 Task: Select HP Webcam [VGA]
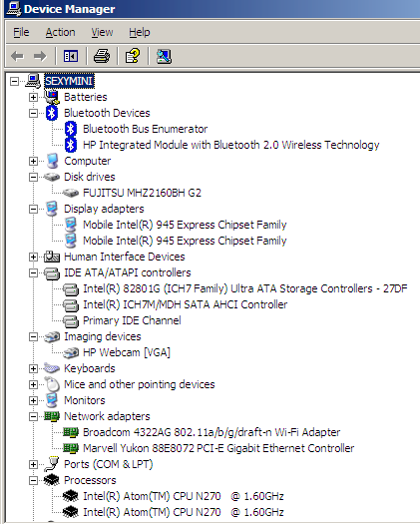coord(127,352)
